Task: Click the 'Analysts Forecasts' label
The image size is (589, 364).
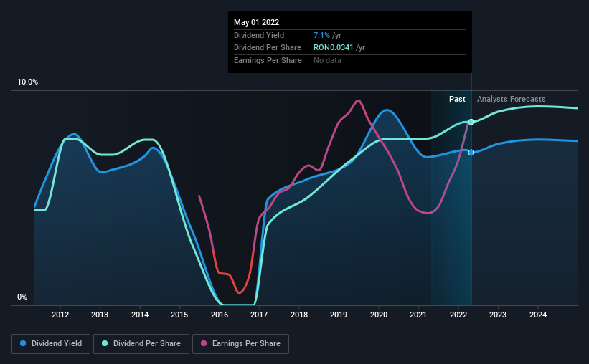Action: pyautogui.click(x=512, y=99)
